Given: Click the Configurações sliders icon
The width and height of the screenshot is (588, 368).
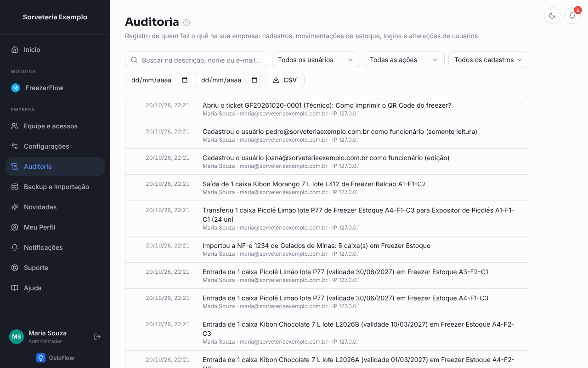Looking at the screenshot, I should coord(15,146).
